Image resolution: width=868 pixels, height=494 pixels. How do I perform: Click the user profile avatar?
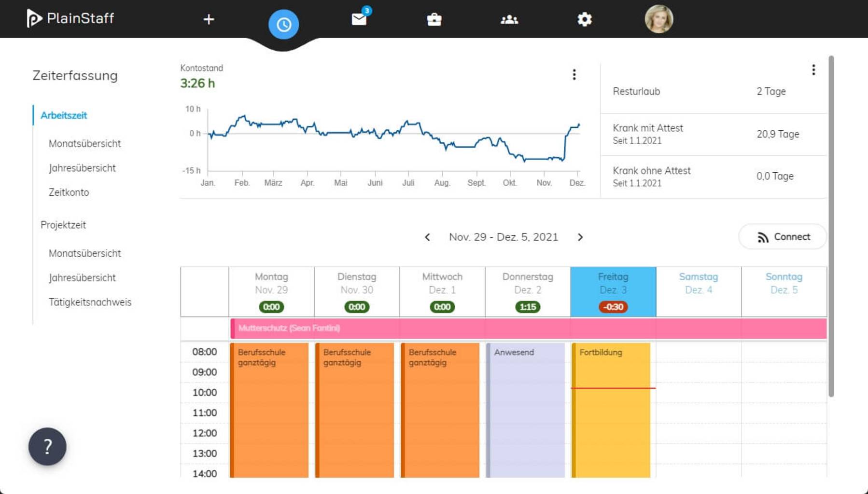tap(658, 19)
